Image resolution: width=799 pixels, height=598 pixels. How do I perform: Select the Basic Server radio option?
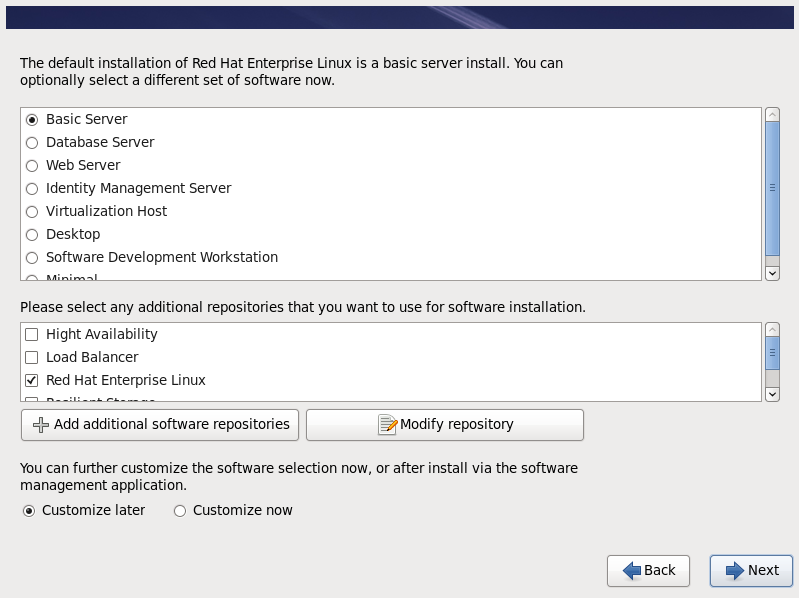pos(32,120)
